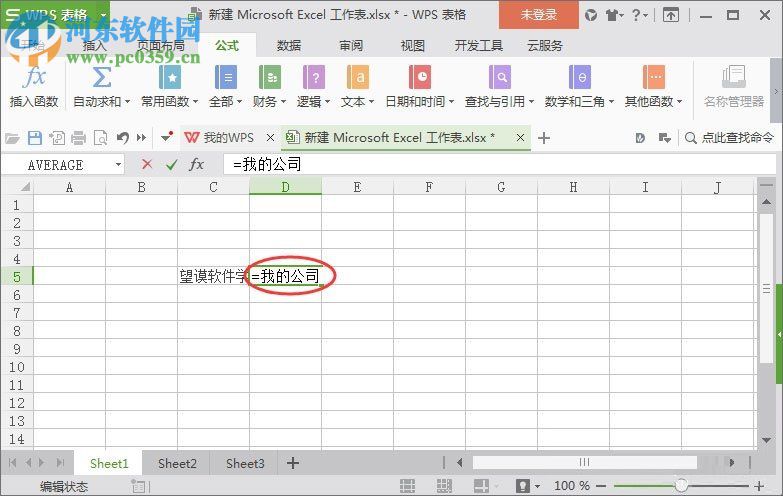Expand the 常用函数 (common functions) dropdown arrow
This screenshot has width=783, height=496.
click(x=195, y=102)
